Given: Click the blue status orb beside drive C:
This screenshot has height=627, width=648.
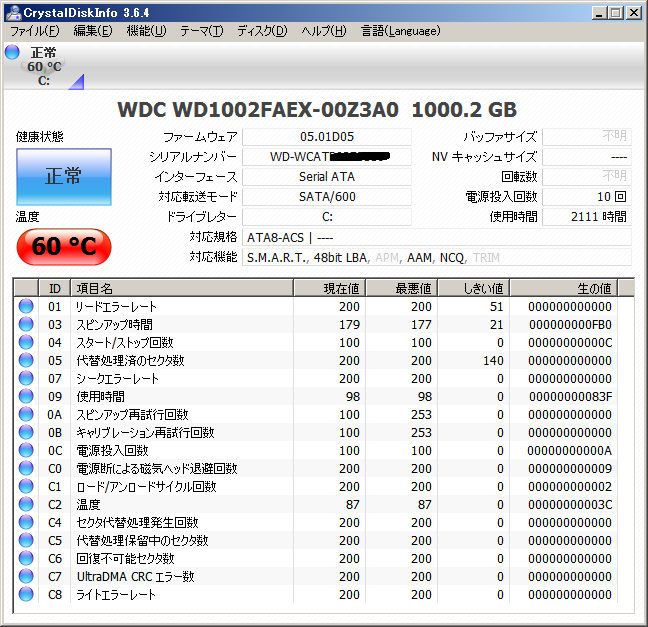Looking at the screenshot, I should tap(12, 52).
